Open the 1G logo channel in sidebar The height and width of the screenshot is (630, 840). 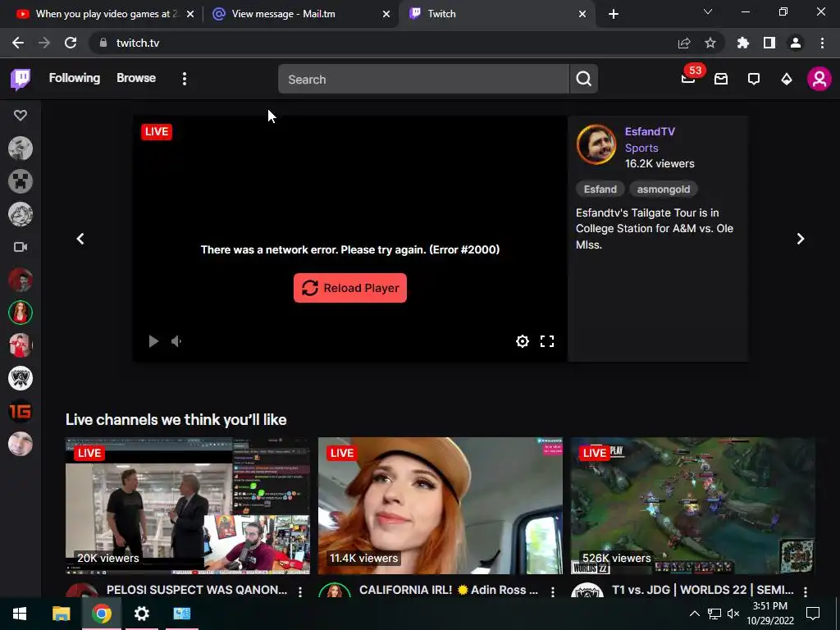click(x=21, y=411)
